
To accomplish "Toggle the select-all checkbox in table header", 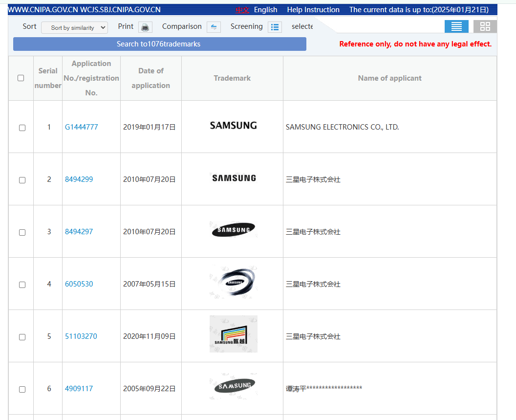I will tap(21, 78).
